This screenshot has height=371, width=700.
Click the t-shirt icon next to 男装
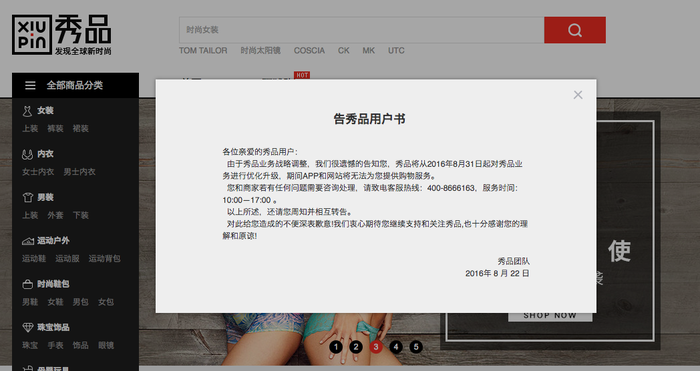(x=28, y=197)
